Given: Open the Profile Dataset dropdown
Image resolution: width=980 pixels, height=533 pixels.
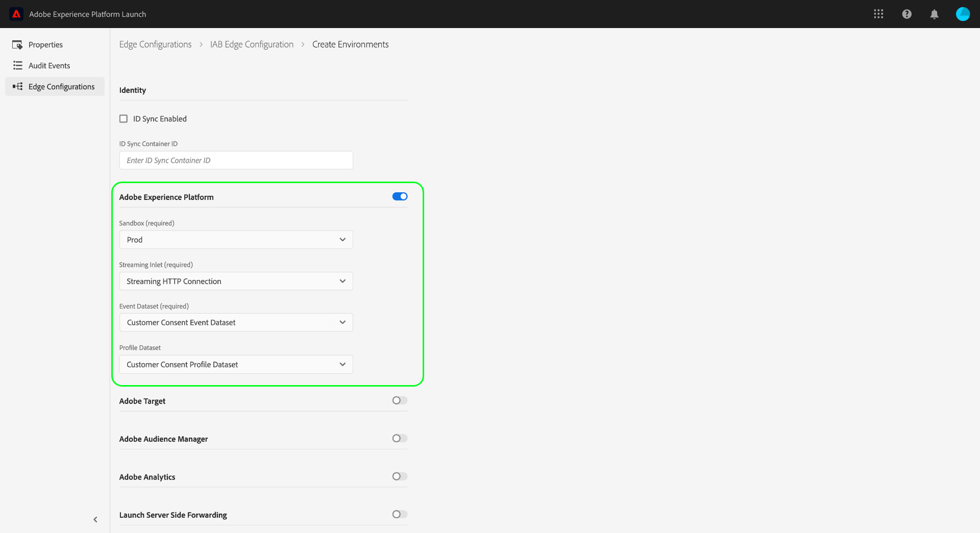Looking at the screenshot, I should point(236,364).
